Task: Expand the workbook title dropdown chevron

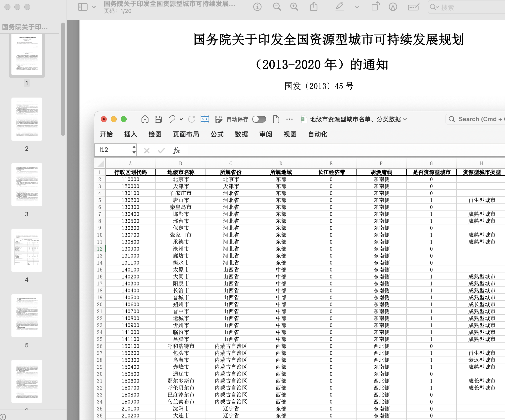Action: click(405, 119)
